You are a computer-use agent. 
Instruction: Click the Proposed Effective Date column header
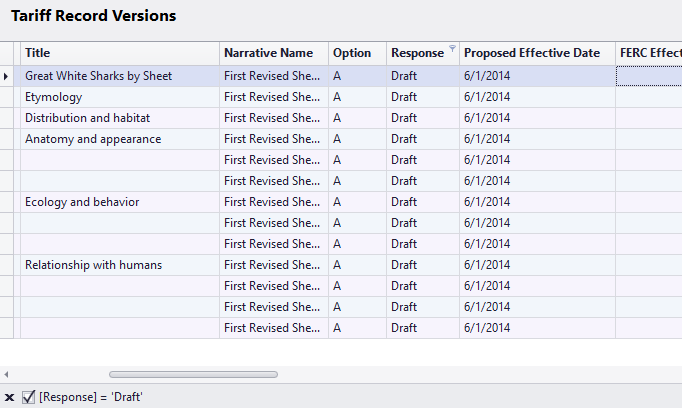[x=538, y=53]
